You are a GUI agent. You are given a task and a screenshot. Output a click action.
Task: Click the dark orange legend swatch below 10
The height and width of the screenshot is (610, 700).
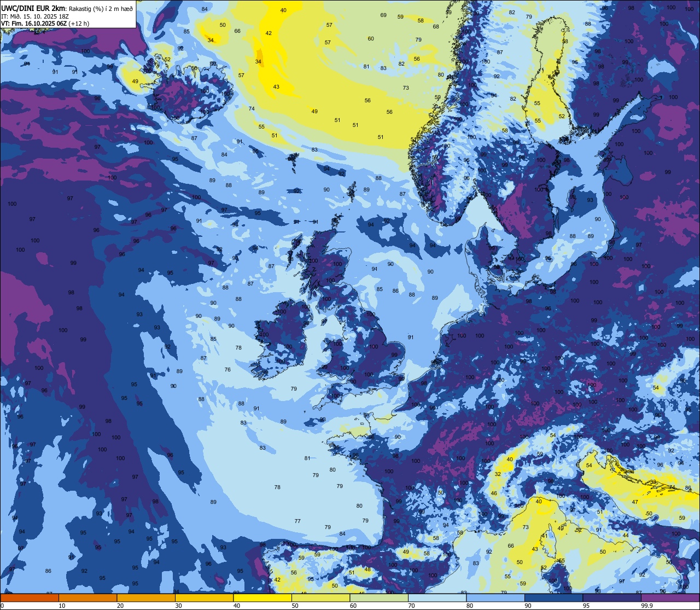(x=29, y=597)
